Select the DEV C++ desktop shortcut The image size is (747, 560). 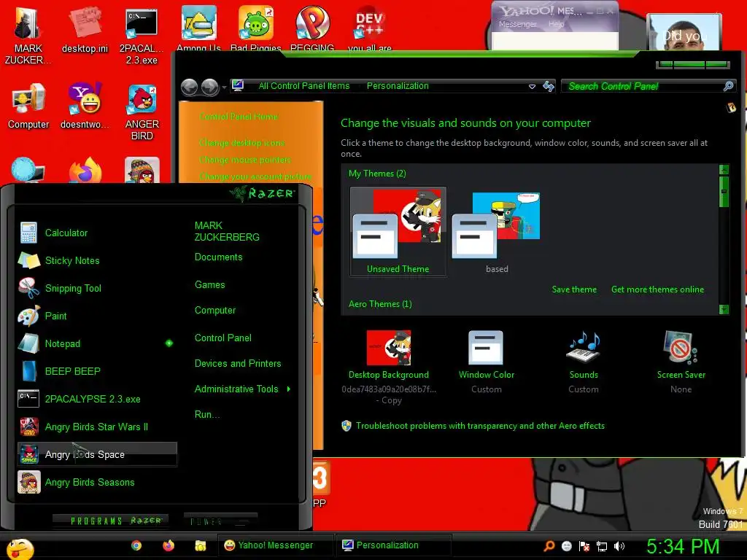click(370, 28)
